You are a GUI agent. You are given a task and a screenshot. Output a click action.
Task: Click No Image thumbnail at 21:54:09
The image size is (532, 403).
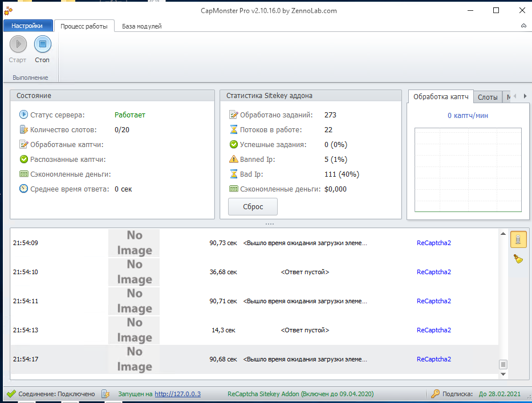134,243
